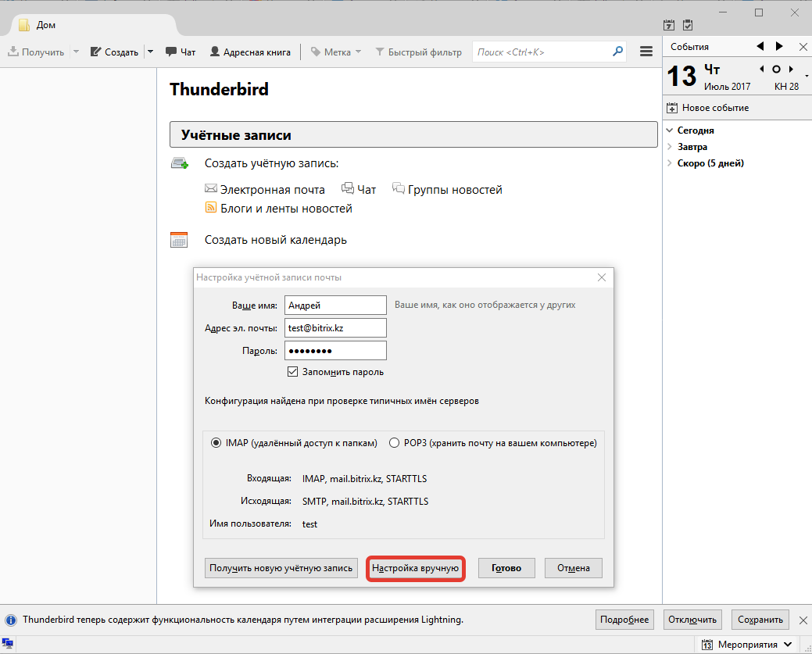Open the tasks tab icon in tab bar

(688, 25)
